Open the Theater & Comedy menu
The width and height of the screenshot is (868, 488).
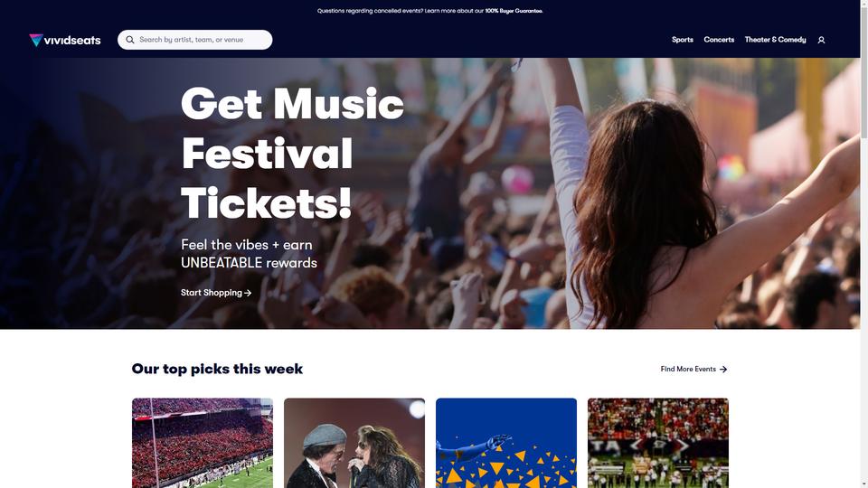pos(775,40)
